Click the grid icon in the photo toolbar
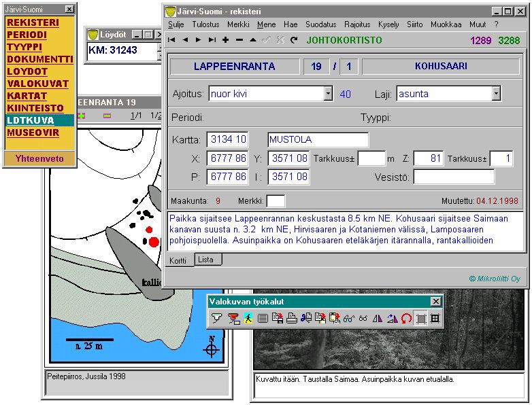The width and height of the screenshot is (532, 405). [x=435, y=318]
